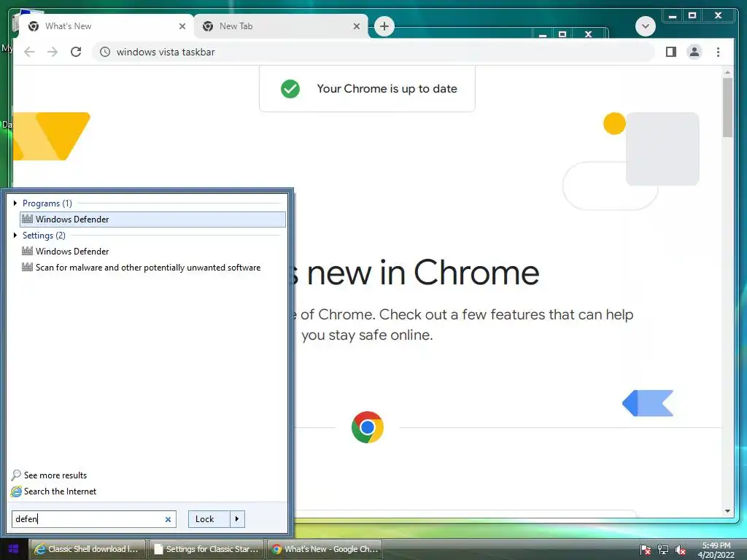
Task: Open Windows Defender under Settings
Action: click(152, 252)
